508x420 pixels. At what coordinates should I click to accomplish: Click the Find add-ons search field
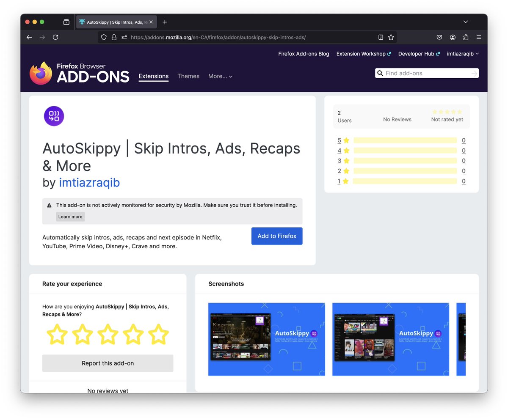pyautogui.click(x=427, y=73)
